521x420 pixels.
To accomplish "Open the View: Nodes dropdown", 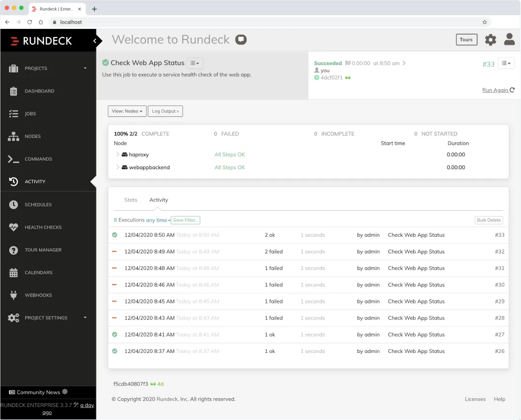I will pyautogui.click(x=127, y=111).
